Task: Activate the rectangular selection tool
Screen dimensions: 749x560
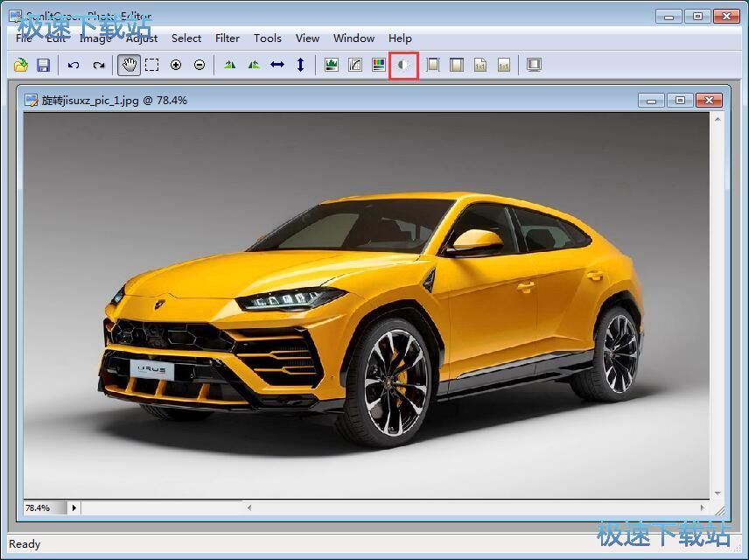Action: [x=152, y=65]
